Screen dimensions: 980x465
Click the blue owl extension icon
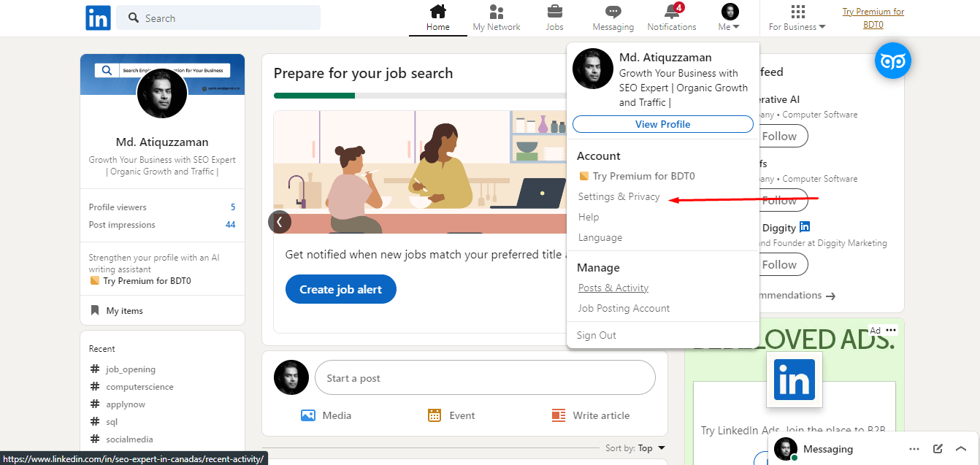(x=893, y=61)
